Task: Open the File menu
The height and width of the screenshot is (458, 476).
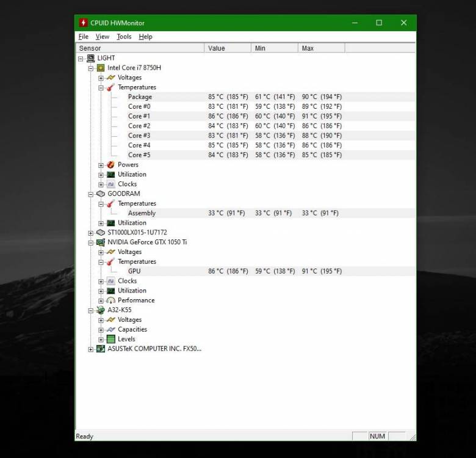Action: (84, 37)
